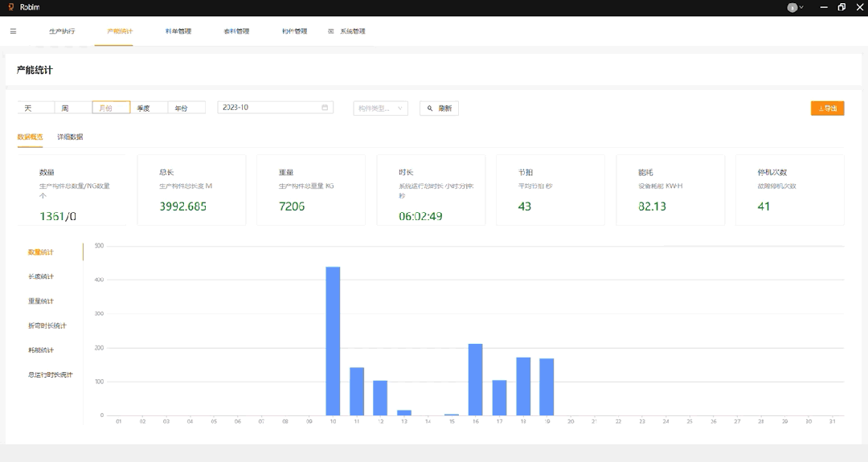Open the 产能统计 menu
The image size is (868, 462).
[x=120, y=31]
